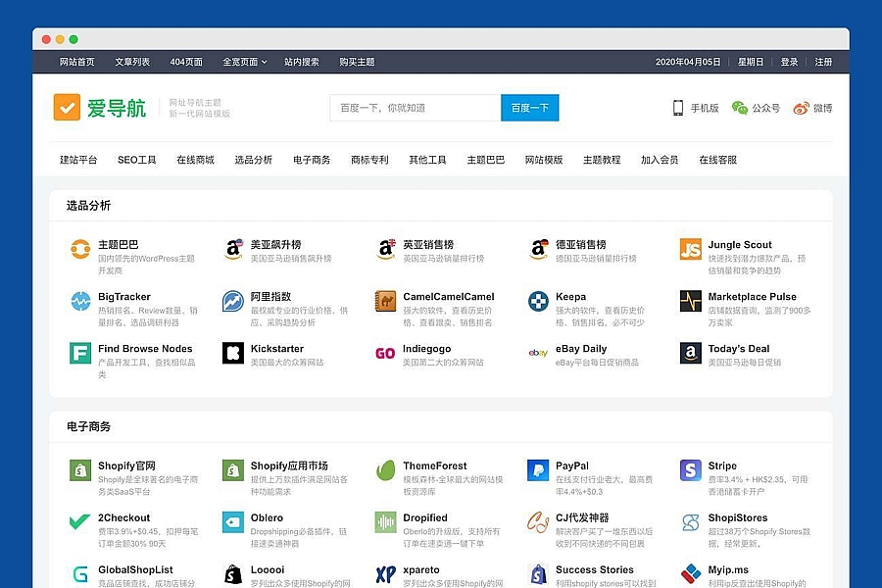Viewport: 882px width, 588px height.
Task: Click the PayPal icon
Action: (x=538, y=470)
